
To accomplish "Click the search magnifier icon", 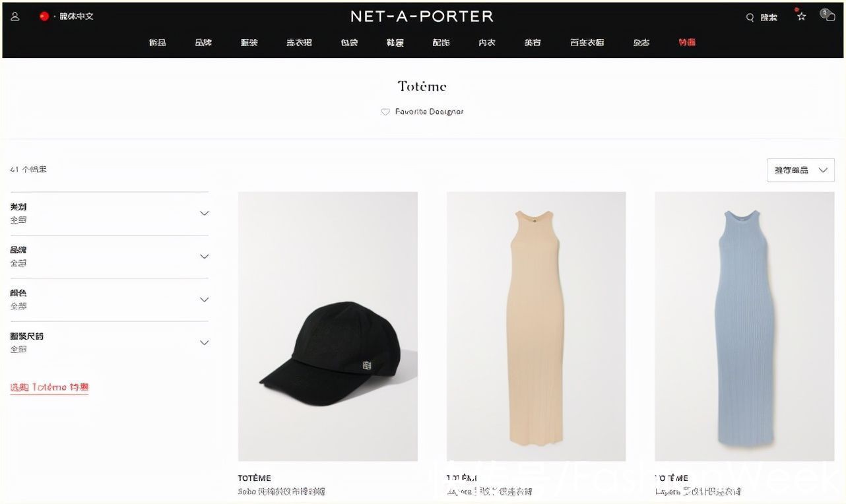I will tap(750, 18).
